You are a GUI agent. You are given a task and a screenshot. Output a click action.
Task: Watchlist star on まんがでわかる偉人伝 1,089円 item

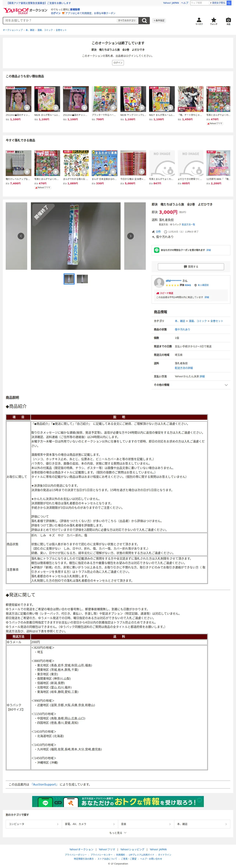84,171
